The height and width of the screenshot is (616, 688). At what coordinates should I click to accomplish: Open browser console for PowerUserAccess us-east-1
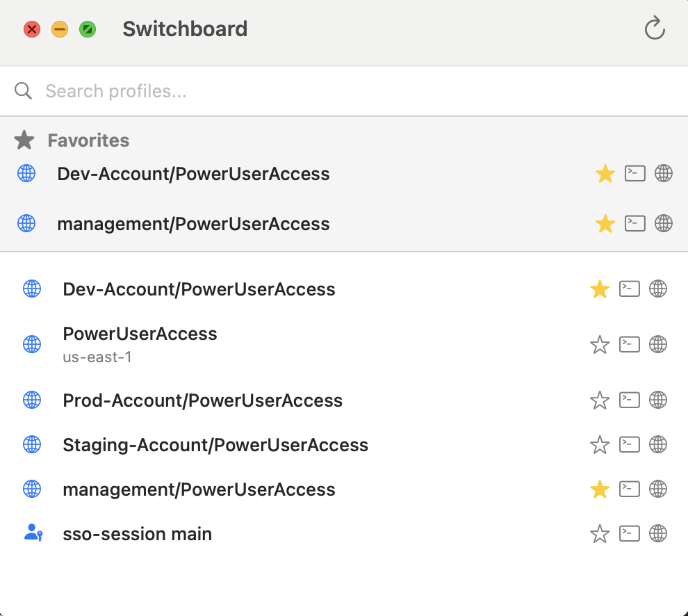point(658,344)
